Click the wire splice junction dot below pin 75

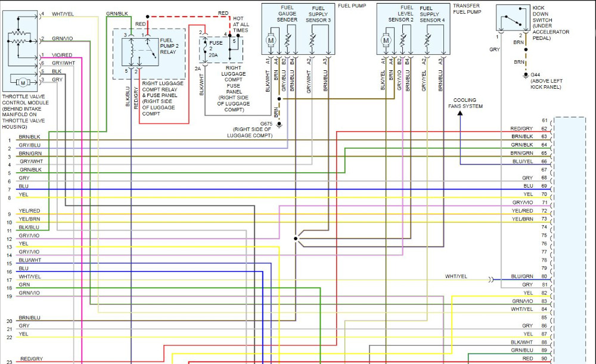(x=295, y=238)
